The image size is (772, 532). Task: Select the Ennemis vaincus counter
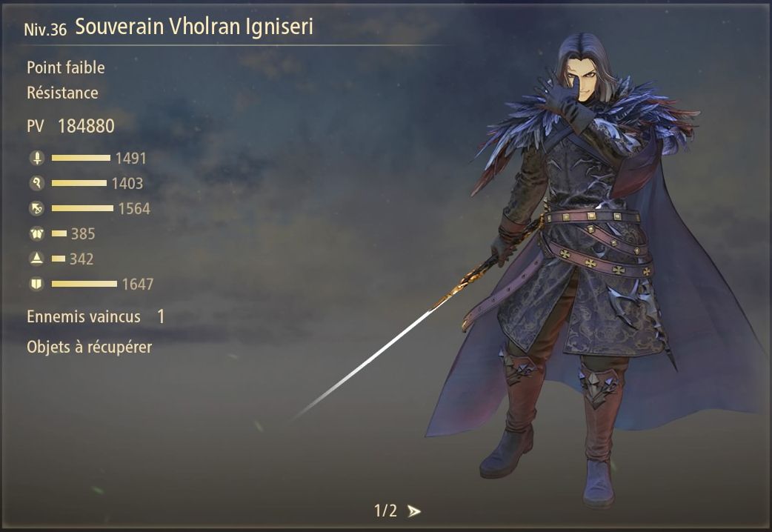(x=96, y=316)
